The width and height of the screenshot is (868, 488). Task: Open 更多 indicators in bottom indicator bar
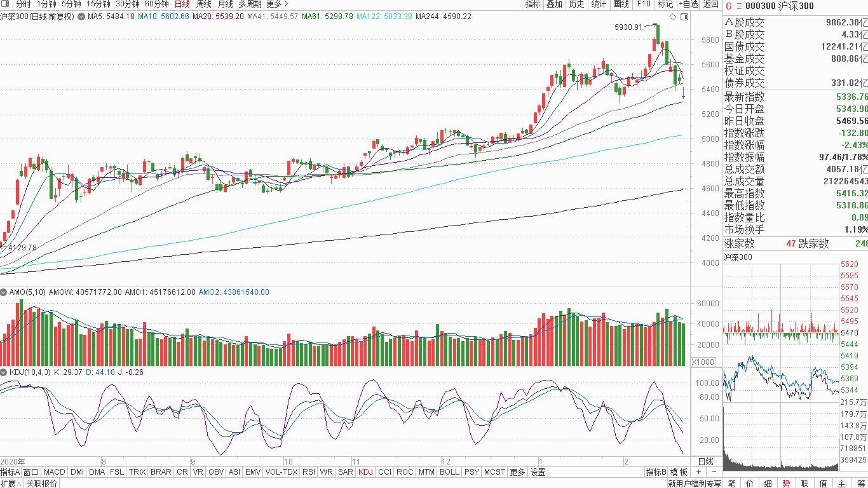(x=517, y=472)
